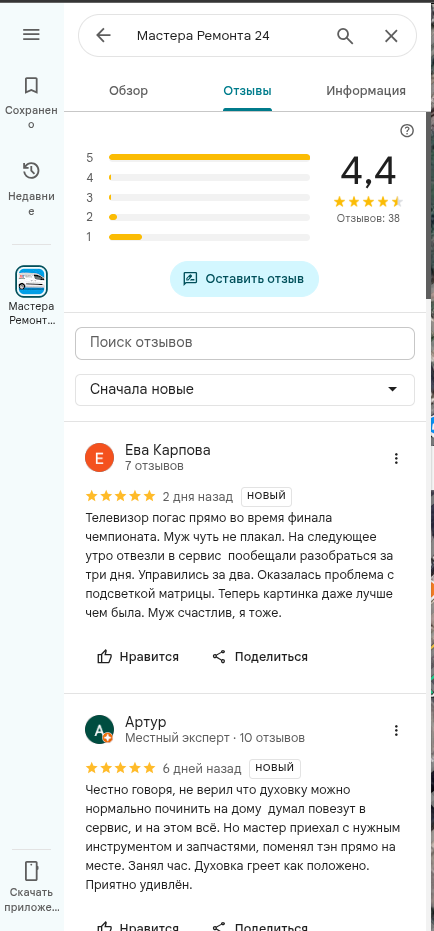This screenshot has width=434, height=931.
Task: Open reviewer name Артур
Action: coord(145,722)
